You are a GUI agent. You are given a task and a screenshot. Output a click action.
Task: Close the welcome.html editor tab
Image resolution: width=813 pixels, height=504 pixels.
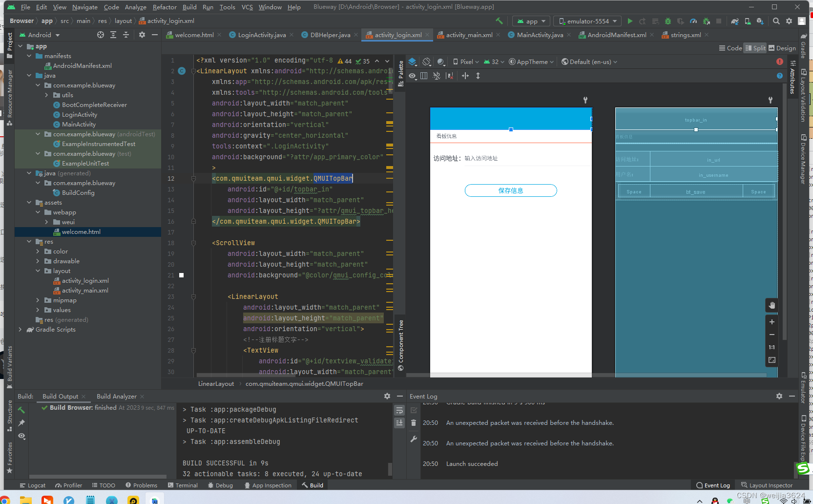click(219, 35)
